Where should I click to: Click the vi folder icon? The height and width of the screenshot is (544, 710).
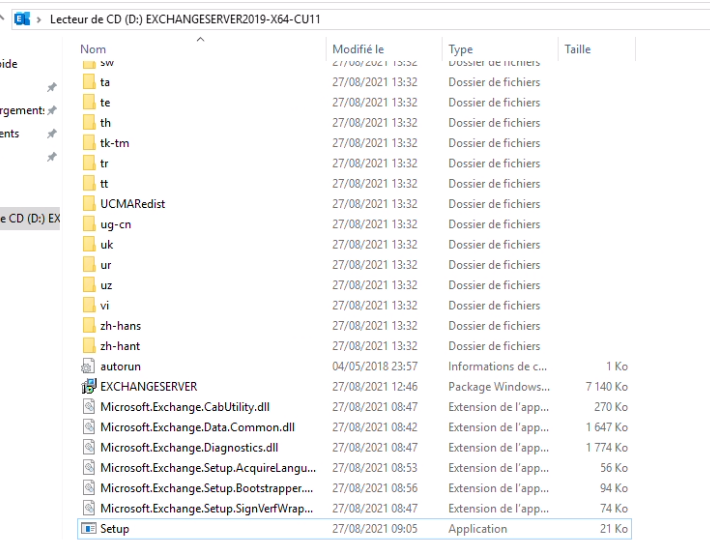[x=89, y=305]
